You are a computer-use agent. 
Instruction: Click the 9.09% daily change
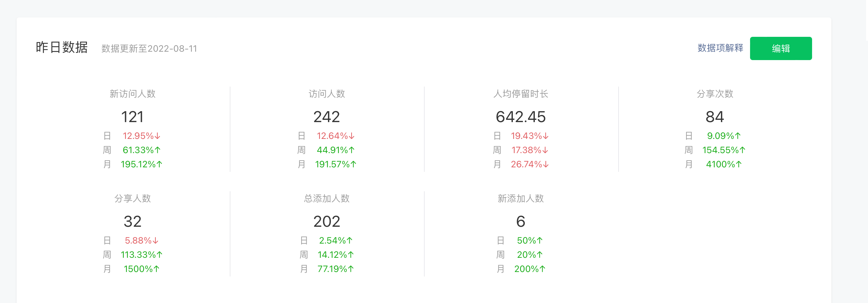724,136
